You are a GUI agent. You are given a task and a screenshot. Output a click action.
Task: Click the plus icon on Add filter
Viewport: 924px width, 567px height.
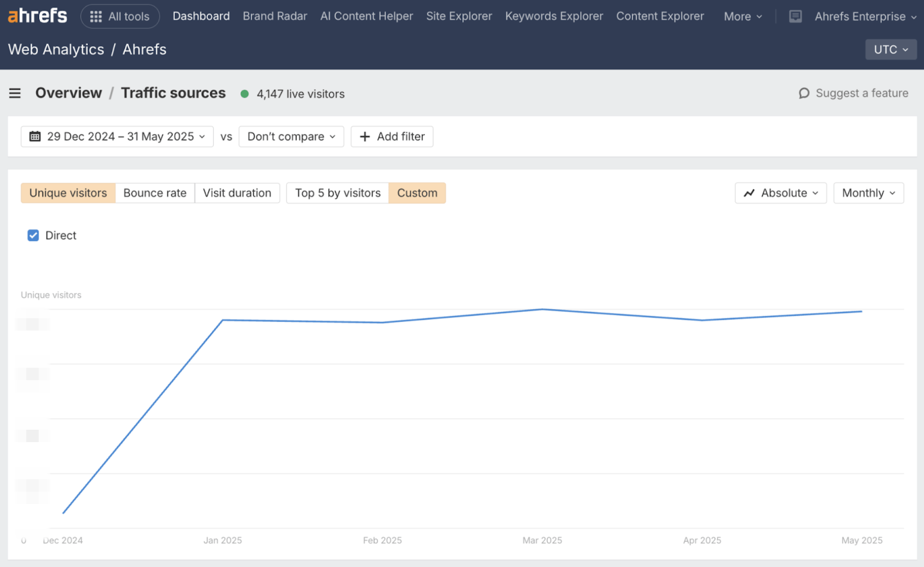tap(365, 136)
